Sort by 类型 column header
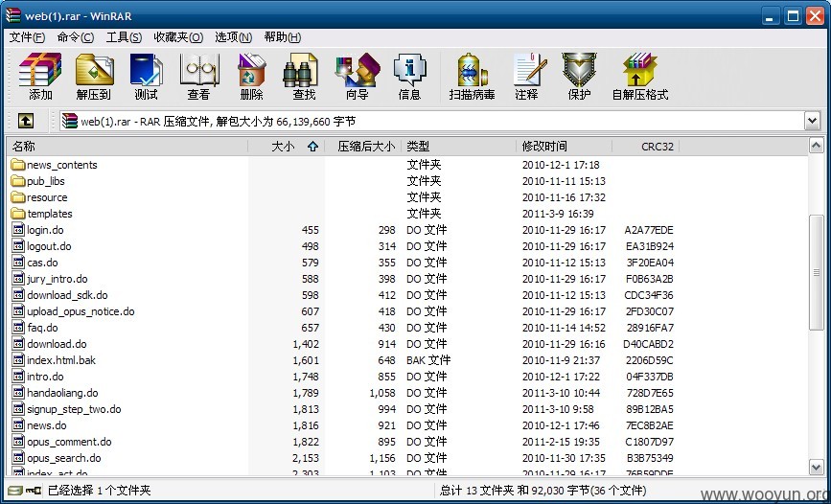831x504 pixels. 458,147
